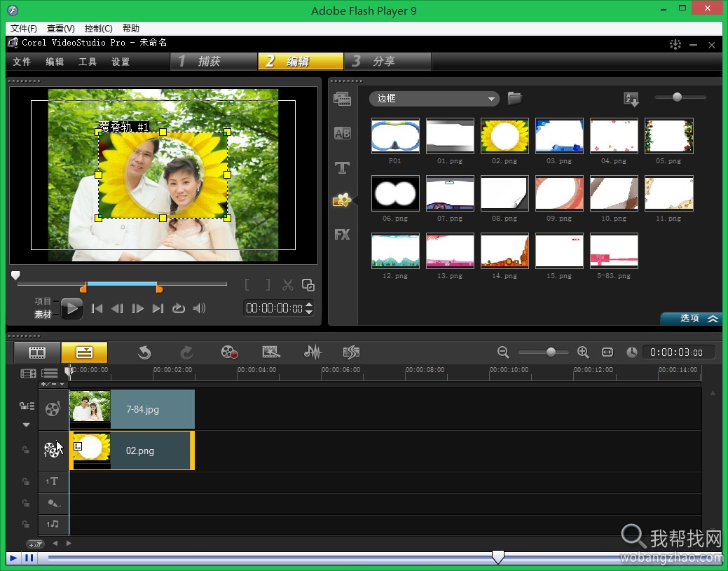
Task: Open the 工具 menu in VideoStudio
Action: tap(88, 62)
